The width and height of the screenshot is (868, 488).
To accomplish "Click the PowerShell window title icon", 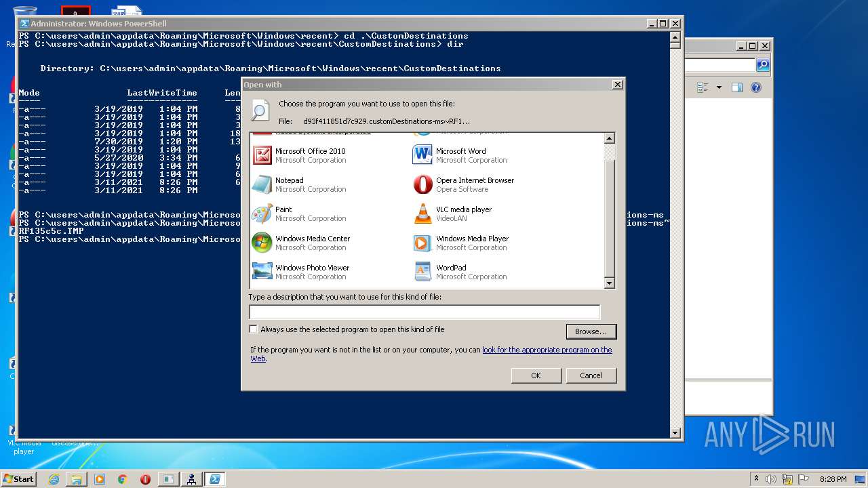I will [24, 24].
